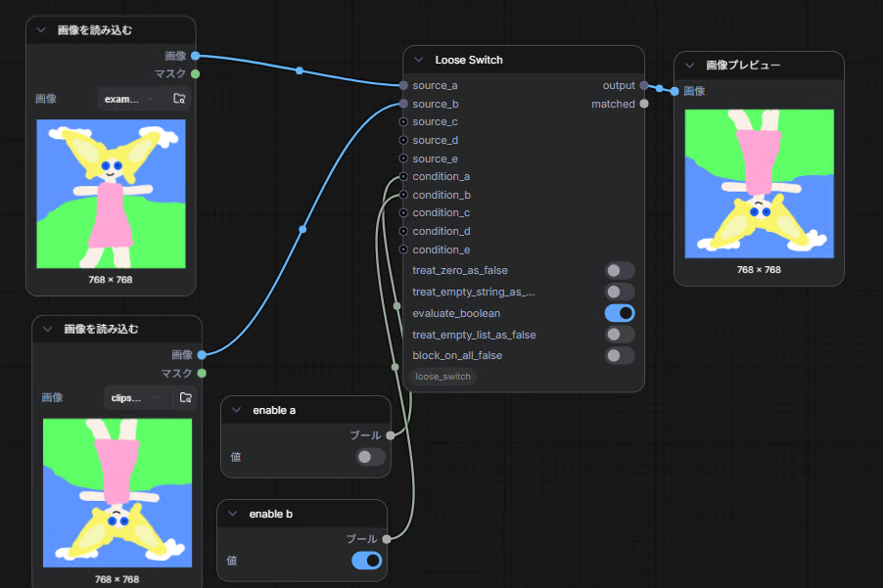This screenshot has height=588, width=883.
Task: Collapse the bottom 画像を読み込む node
Action: click(47, 329)
